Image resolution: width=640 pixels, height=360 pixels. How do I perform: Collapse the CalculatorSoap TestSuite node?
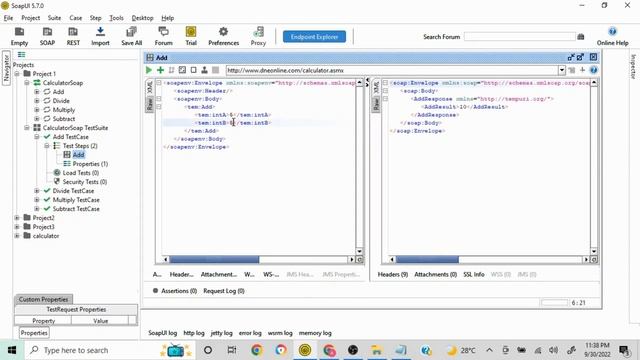(27, 128)
